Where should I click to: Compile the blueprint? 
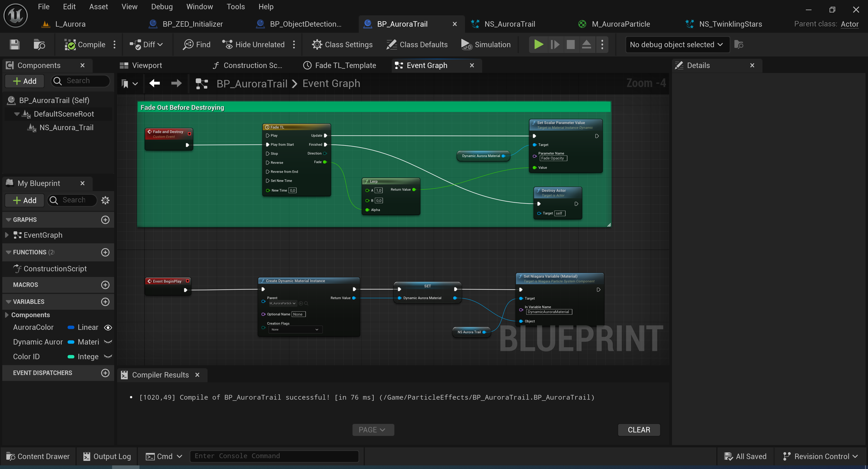click(x=85, y=45)
